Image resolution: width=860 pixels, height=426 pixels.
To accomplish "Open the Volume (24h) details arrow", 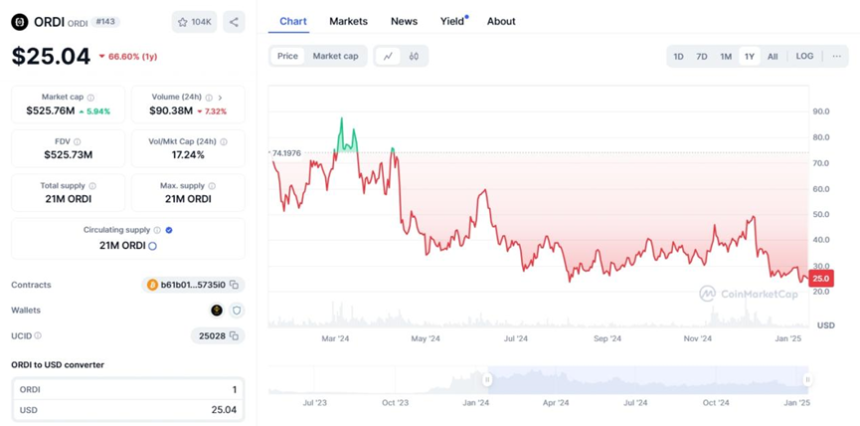I will coord(220,98).
